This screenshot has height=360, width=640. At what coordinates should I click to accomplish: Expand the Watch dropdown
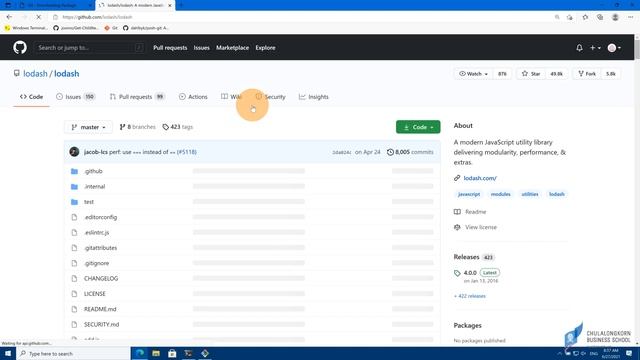click(473, 74)
